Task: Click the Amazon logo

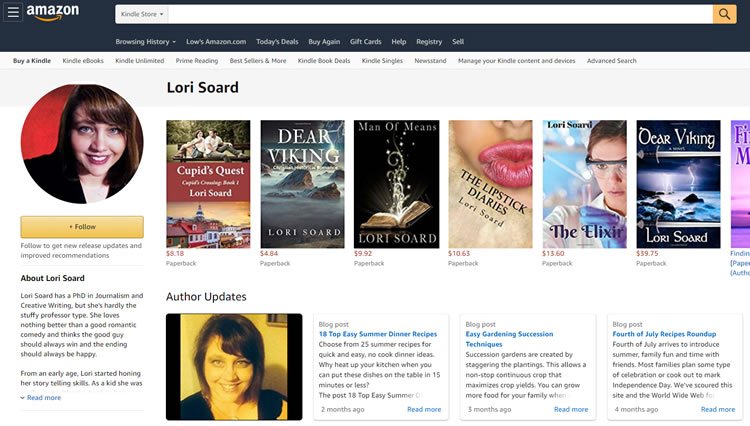Action: pyautogui.click(x=53, y=12)
